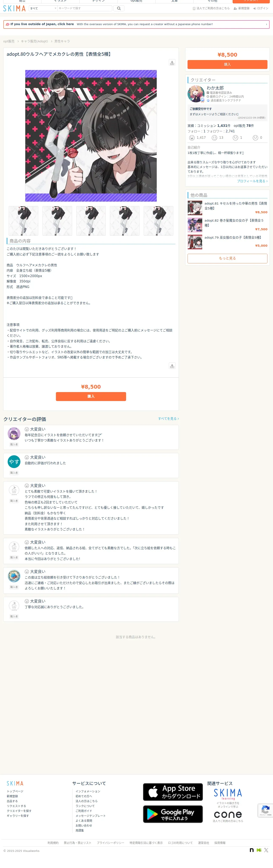Go to opt販売 breadcrumb
The image size is (273, 868).
click(9, 42)
